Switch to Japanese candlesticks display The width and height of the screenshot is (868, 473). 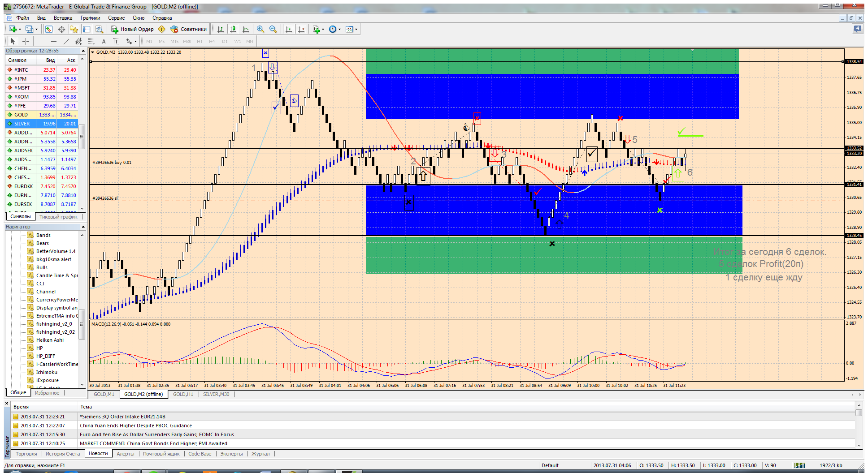click(233, 29)
